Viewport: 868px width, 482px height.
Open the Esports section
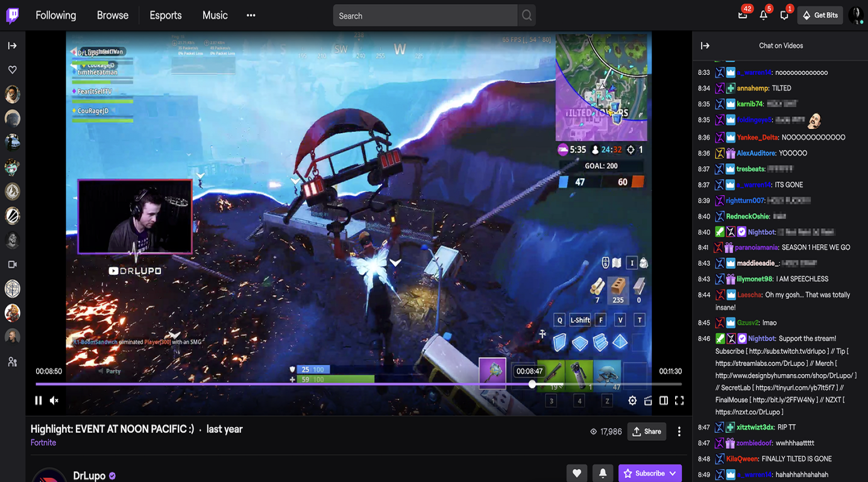(x=166, y=16)
